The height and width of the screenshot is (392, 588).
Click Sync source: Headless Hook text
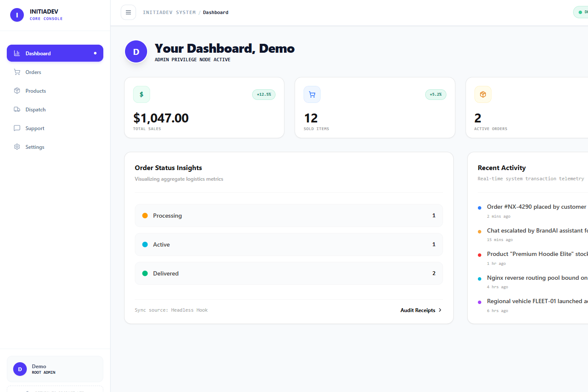pyautogui.click(x=171, y=310)
